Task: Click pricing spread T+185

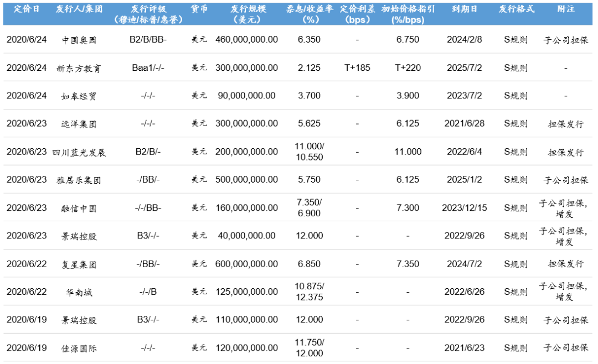Action: pyautogui.click(x=357, y=68)
